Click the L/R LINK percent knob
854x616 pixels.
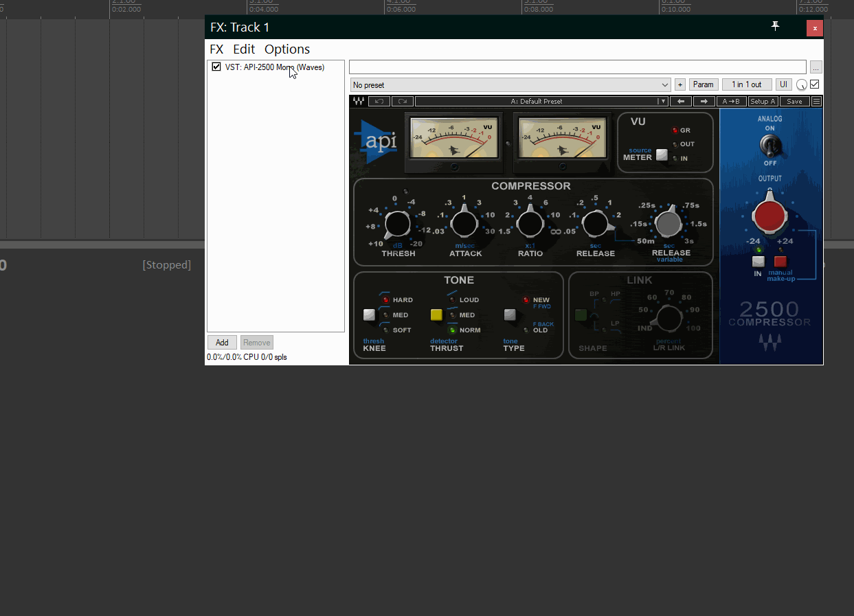click(668, 318)
